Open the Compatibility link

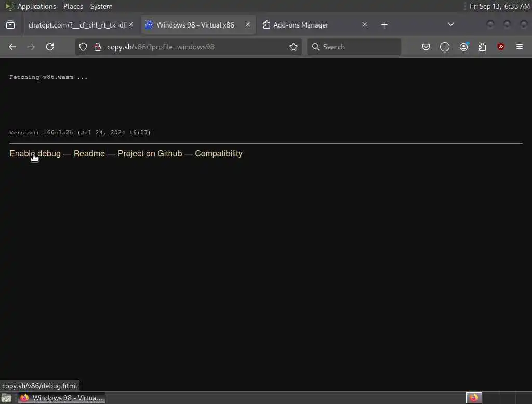[x=219, y=153]
